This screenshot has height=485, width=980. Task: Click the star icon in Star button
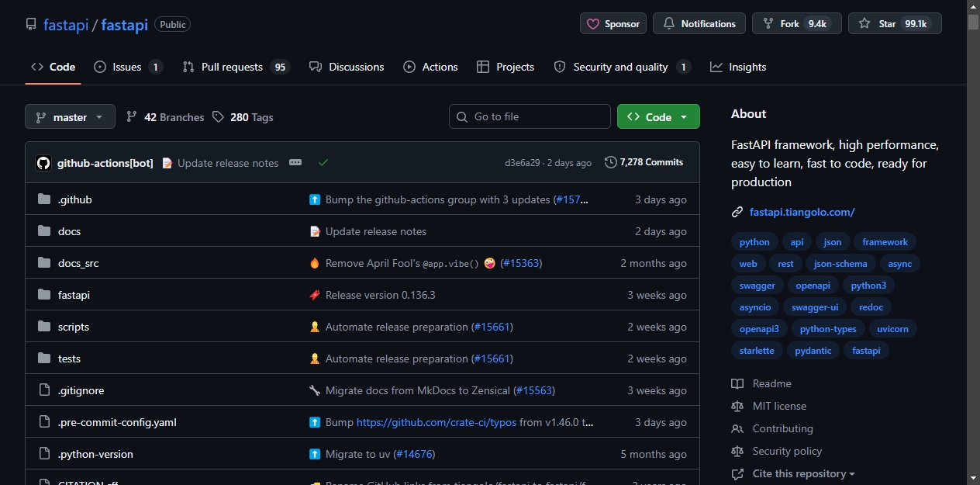click(x=864, y=24)
